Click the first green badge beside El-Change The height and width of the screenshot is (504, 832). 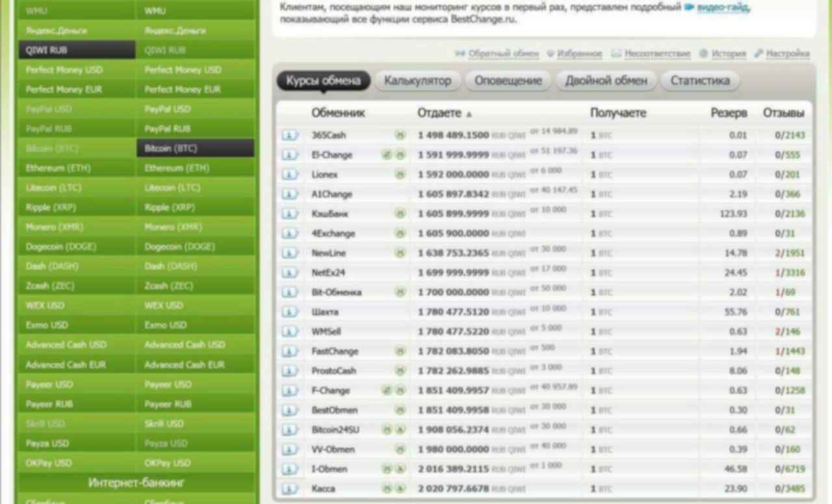coord(387,155)
